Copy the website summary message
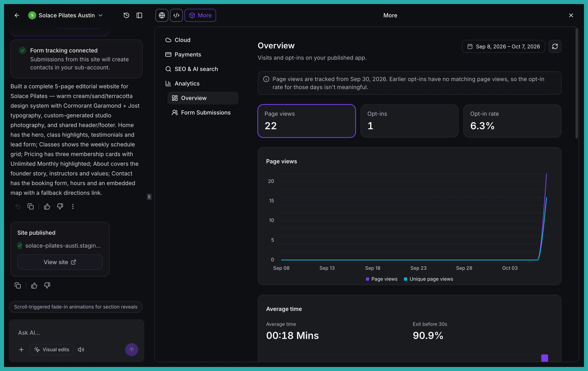This screenshot has height=371, width=588. pos(31,207)
